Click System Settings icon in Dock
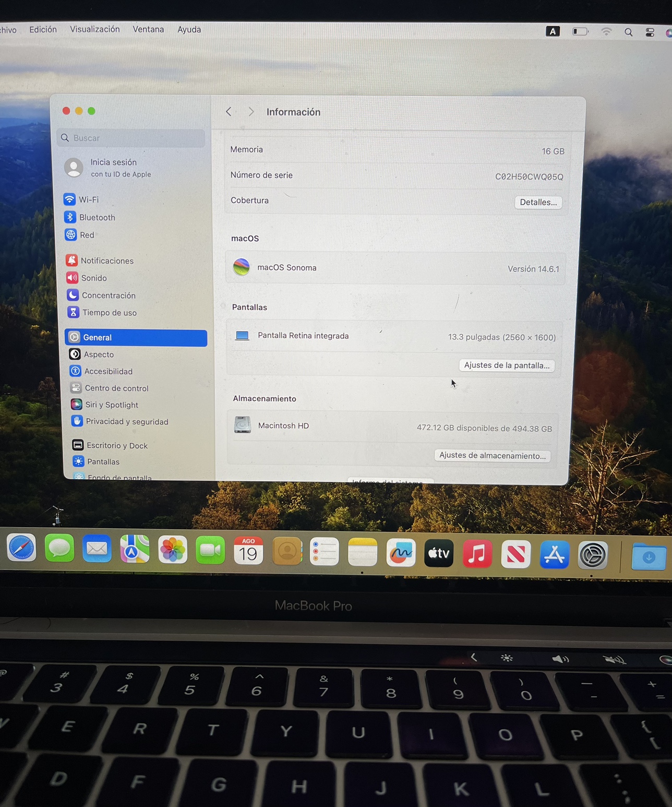Image resolution: width=672 pixels, height=807 pixels. 593,555
